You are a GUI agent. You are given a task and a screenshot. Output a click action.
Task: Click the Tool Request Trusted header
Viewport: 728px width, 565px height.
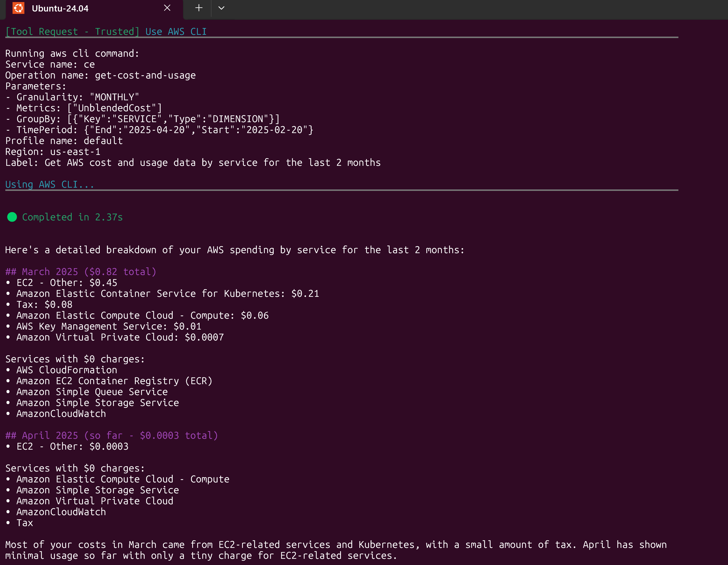click(x=72, y=32)
